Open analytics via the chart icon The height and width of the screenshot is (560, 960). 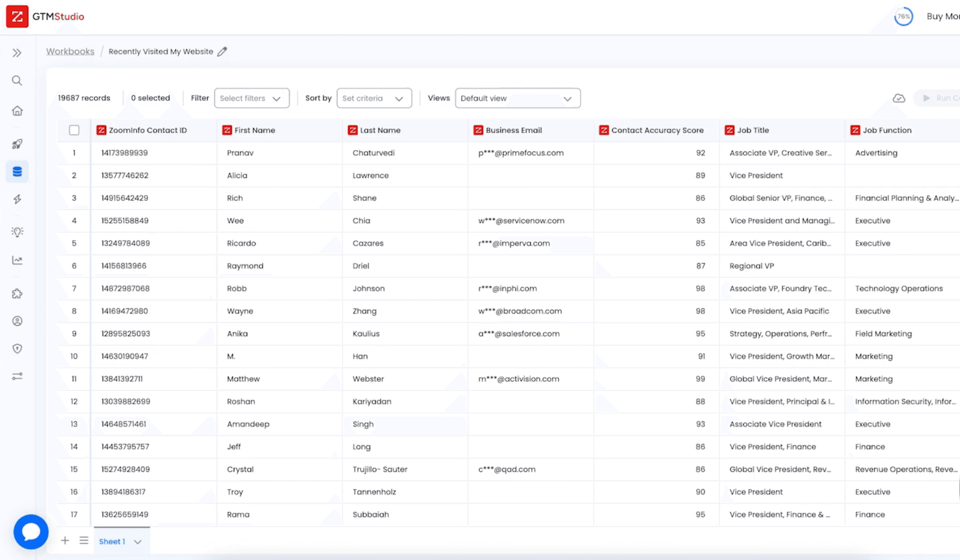click(17, 260)
